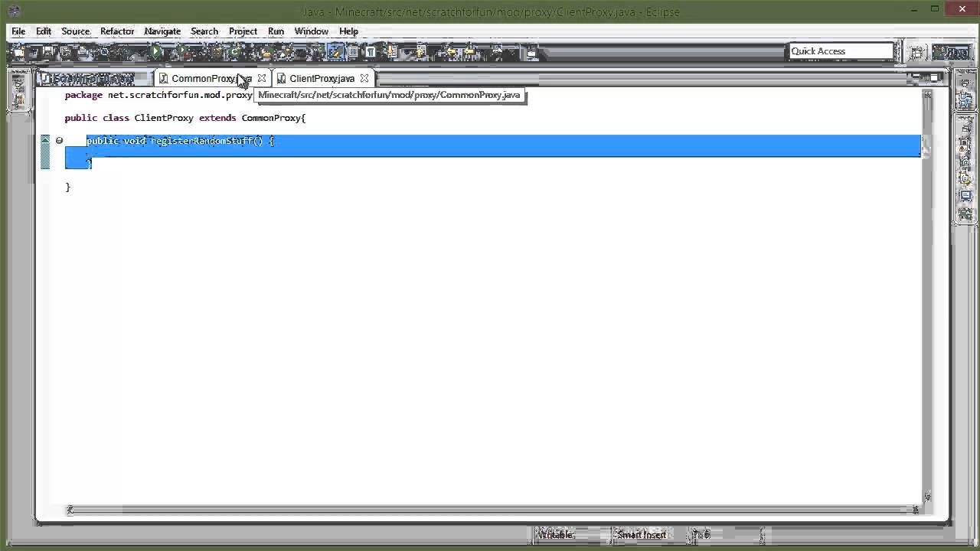Toggle Mark Occurrences in the toolbar
Image resolution: width=980 pixels, height=551 pixels.
pyautogui.click(x=335, y=52)
